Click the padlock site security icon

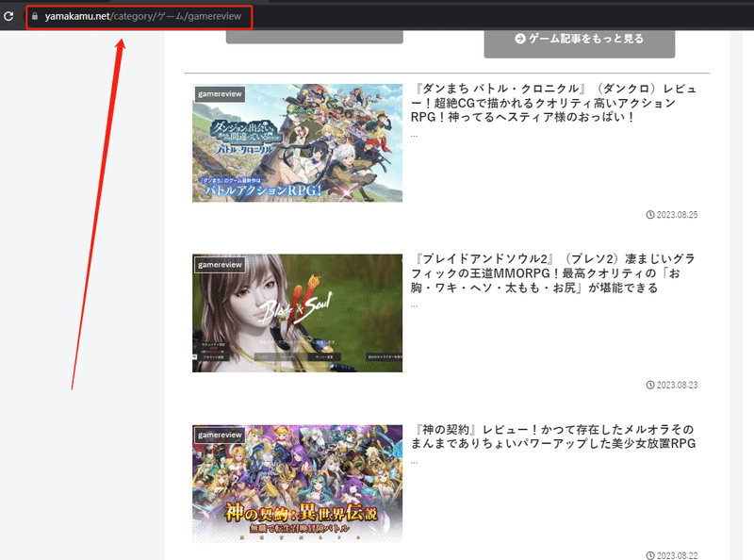pos(35,16)
